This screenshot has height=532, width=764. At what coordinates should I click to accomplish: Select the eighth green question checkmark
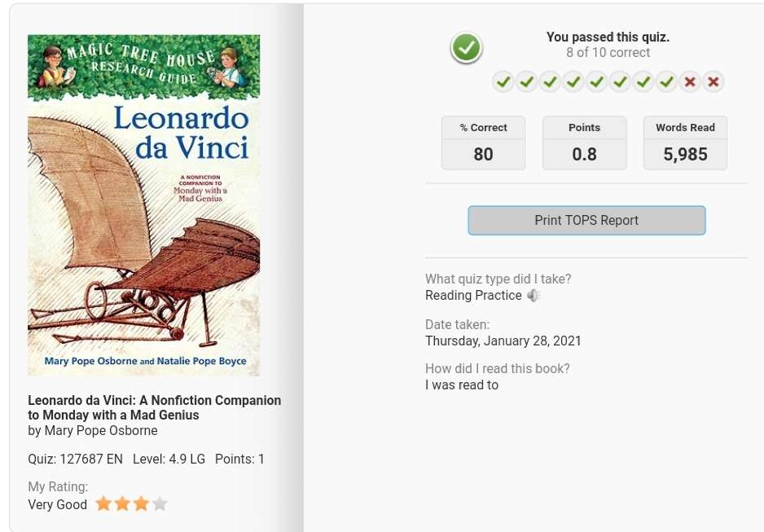point(667,81)
